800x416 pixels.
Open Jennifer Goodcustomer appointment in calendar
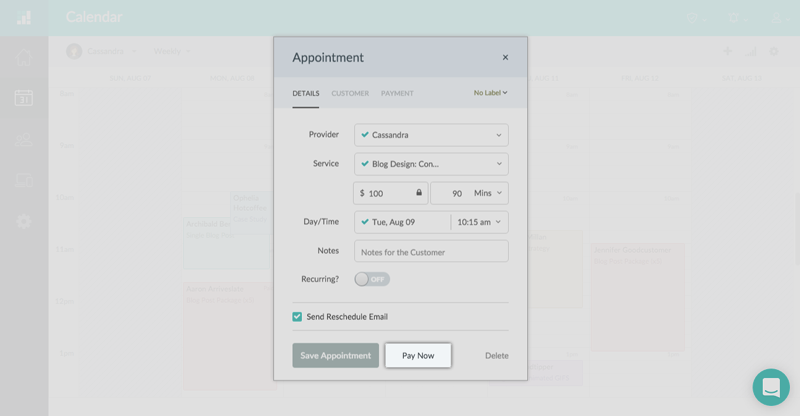tap(637, 297)
